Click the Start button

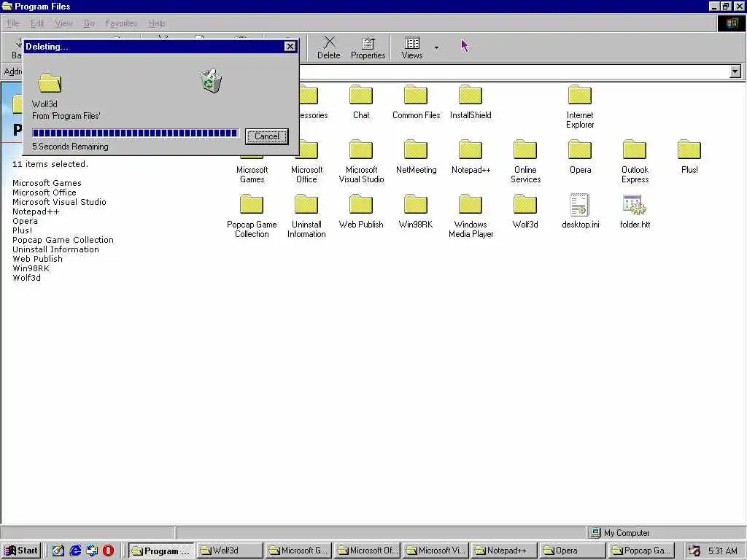point(21,551)
